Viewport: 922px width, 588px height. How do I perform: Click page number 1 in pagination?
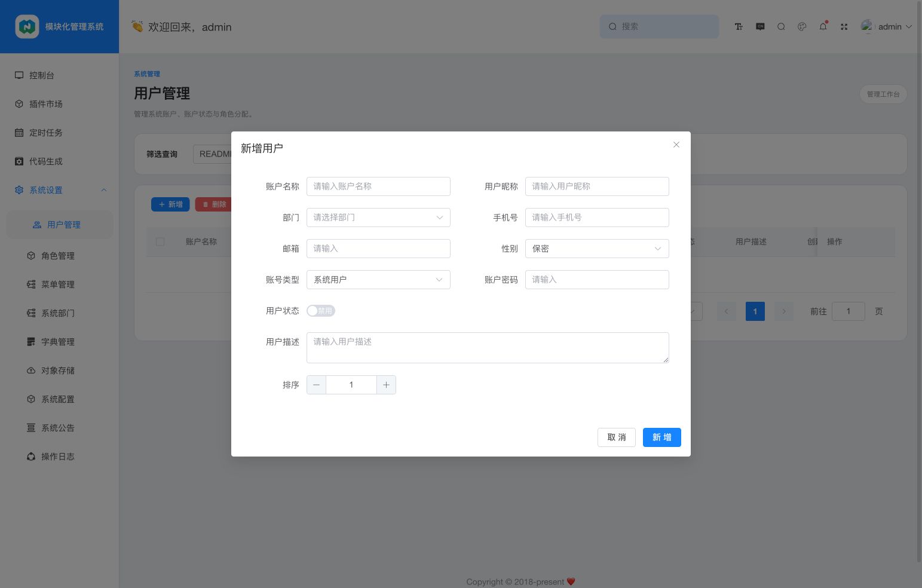[755, 311]
